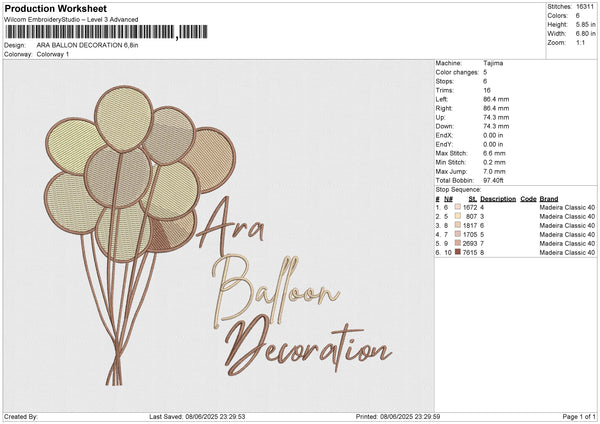Click the 'Down:' measurement label

(x=445, y=126)
